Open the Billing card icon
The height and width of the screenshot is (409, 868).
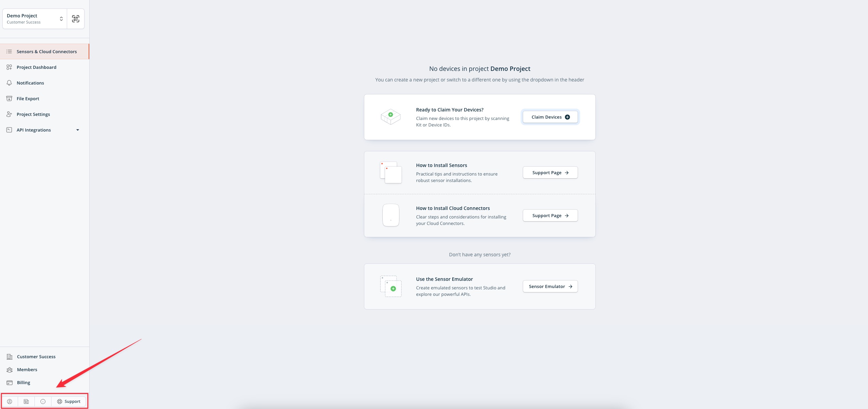[10, 383]
